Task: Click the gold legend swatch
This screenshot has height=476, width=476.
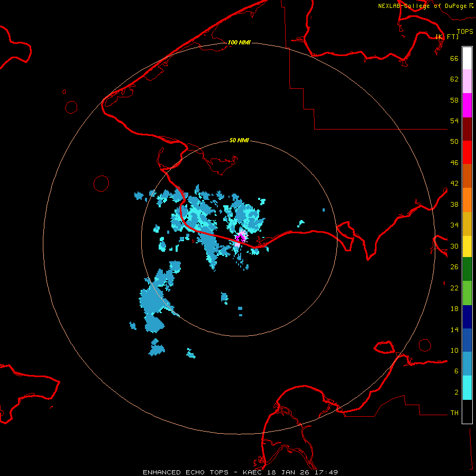Action: [467, 224]
